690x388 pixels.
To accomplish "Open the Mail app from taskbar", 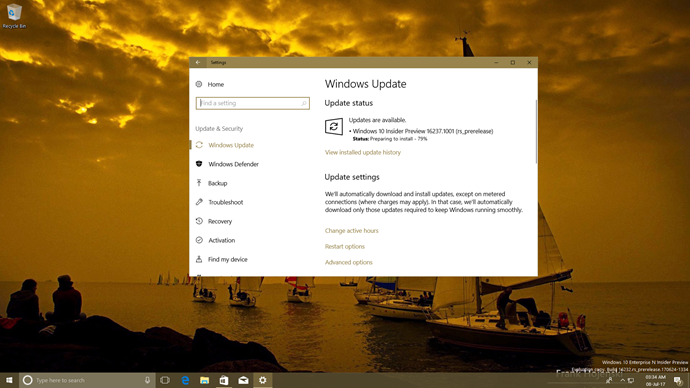I will pyautogui.click(x=243, y=380).
